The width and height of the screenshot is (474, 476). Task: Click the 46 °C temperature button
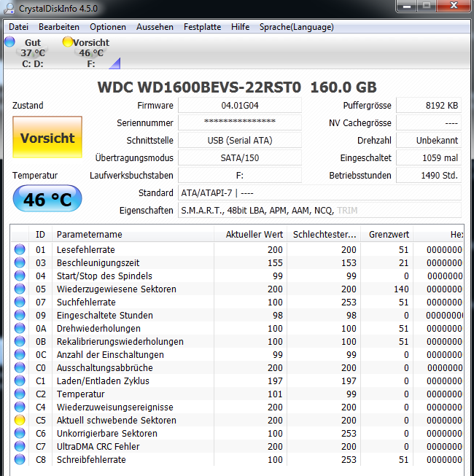[x=47, y=199]
